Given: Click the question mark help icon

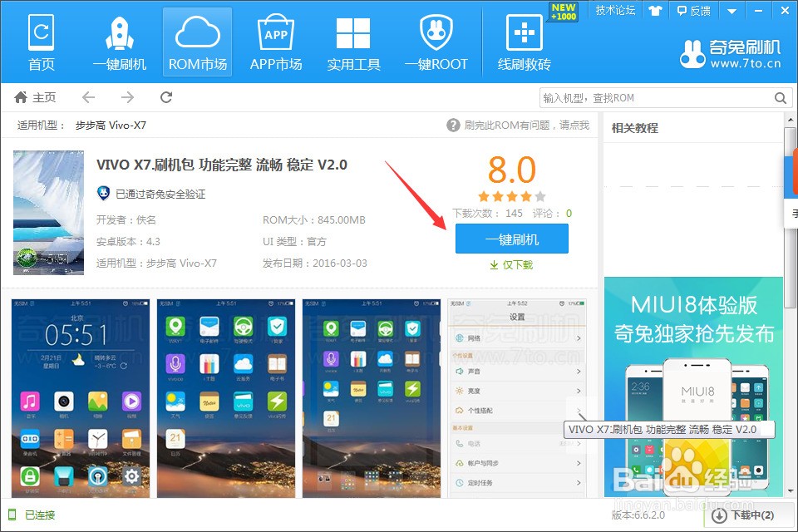Looking at the screenshot, I should (453, 125).
